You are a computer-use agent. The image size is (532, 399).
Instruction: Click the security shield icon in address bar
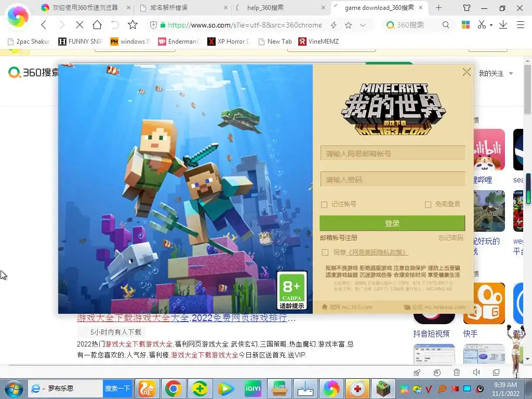point(153,25)
